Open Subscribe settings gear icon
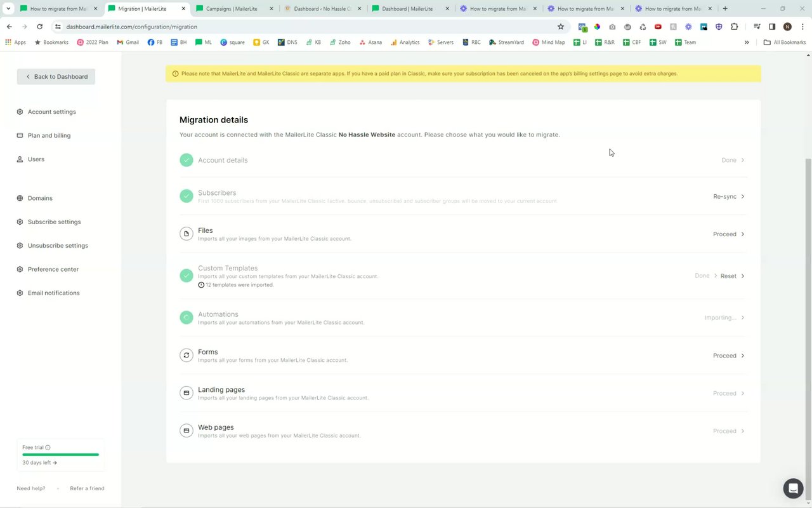This screenshot has height=508, width=812. tap(20, 222)
